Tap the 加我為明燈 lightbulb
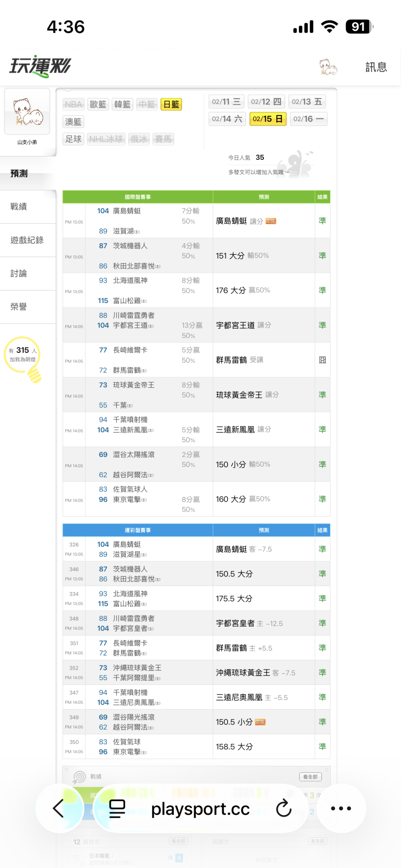401x868 pixels. [23, 359]
